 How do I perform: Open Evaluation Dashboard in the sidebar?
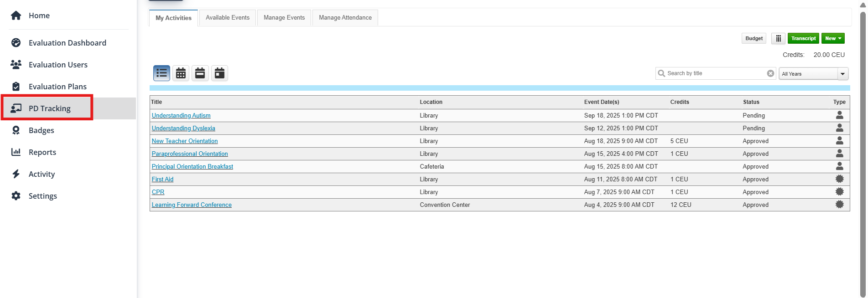click(67, 43)
